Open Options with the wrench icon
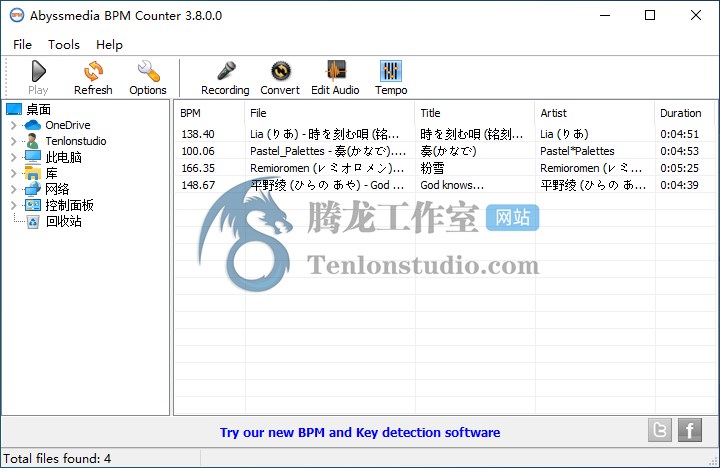 (x=148, y=71)
